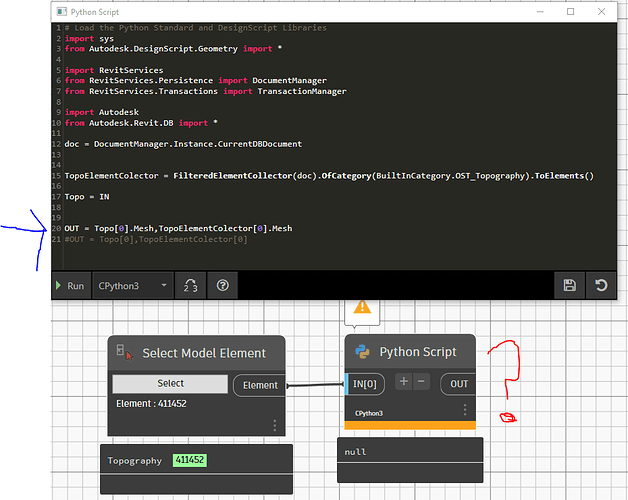Image resolution: width=628 pixels, height=500 pixels.
Task: Click the green 411452 element ID
Action: [x=190, y=460]
